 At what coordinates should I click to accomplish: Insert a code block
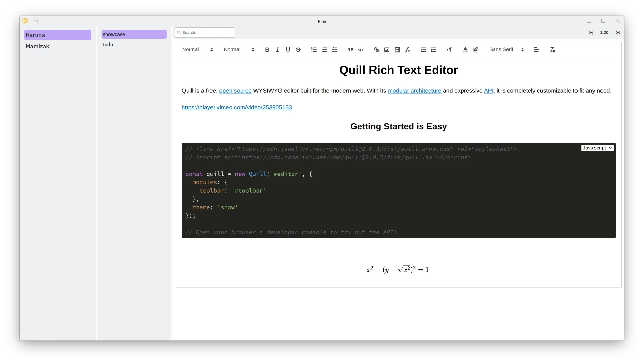(x=361, y=50)
